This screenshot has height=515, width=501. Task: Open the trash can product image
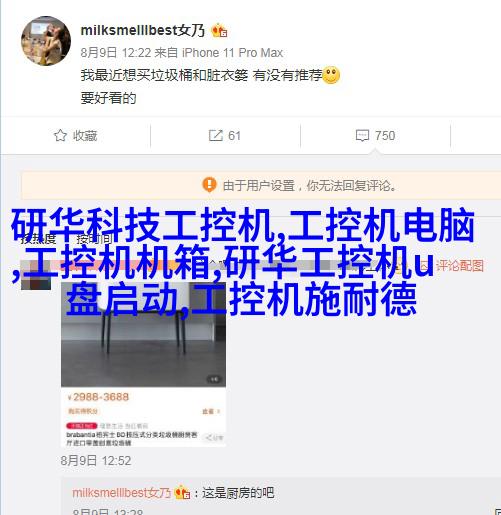coord(143,334)
